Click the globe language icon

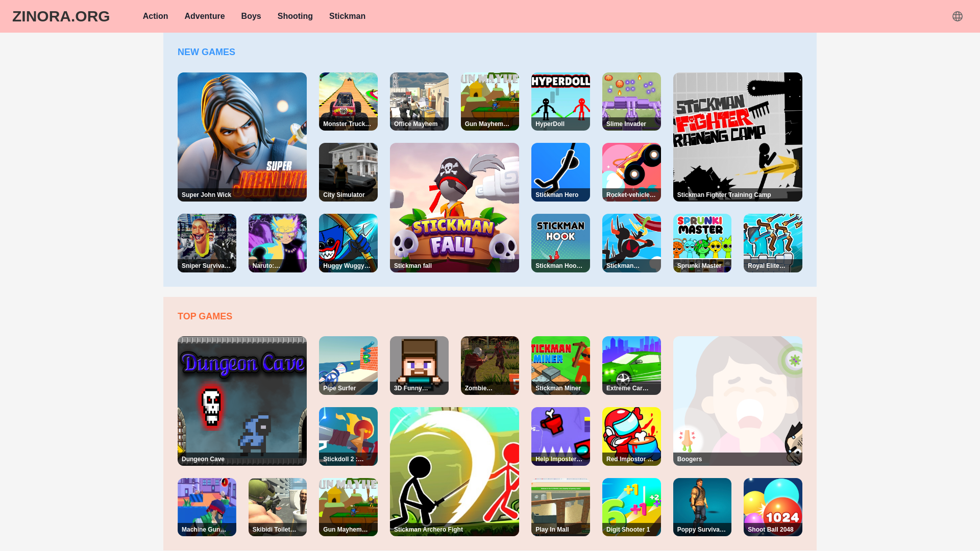(957, 16)
